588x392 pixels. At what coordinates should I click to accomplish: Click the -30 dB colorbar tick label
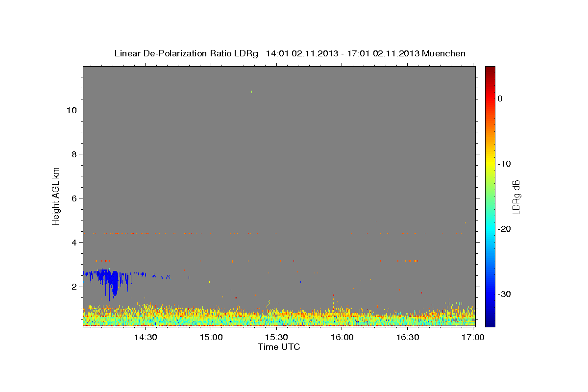click(x=505, y=294)
